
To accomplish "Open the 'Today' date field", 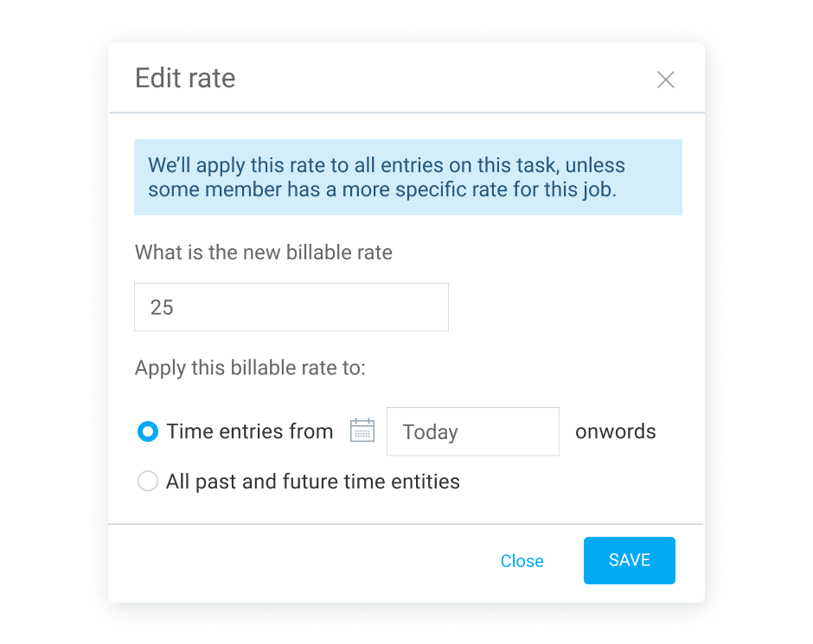I will [x=472, y=431].
